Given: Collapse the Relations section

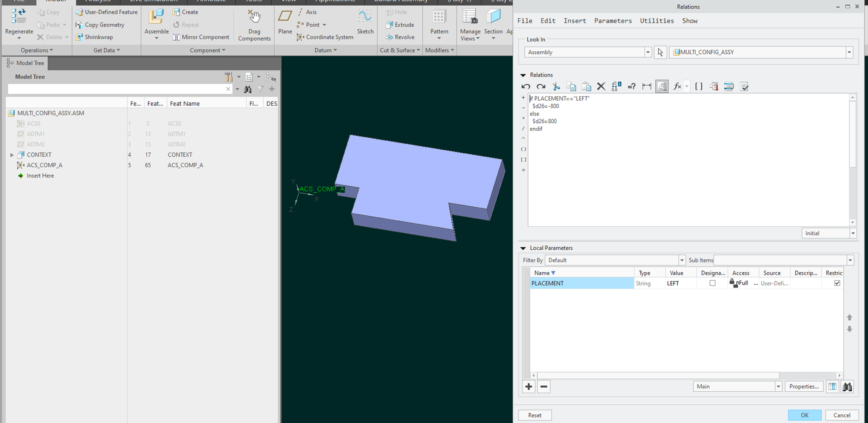Looking at the screenshot, I should pyautogui.click(x=523, y=74).
